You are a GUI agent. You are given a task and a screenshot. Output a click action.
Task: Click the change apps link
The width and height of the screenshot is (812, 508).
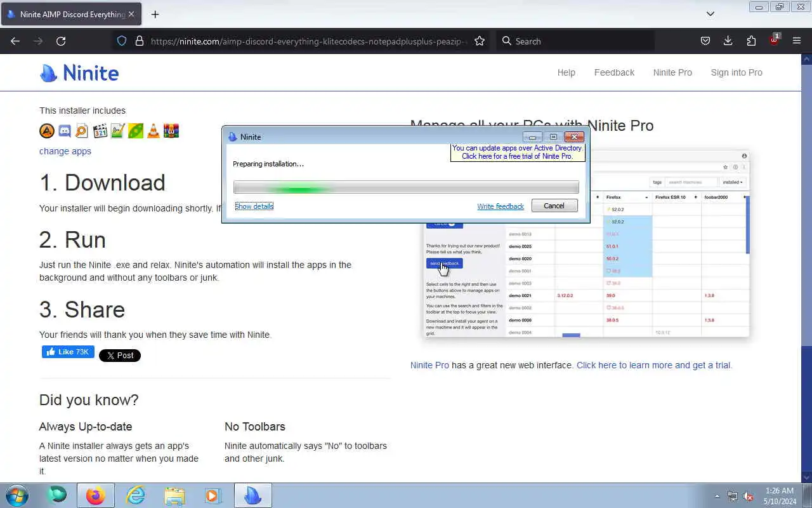65,151
